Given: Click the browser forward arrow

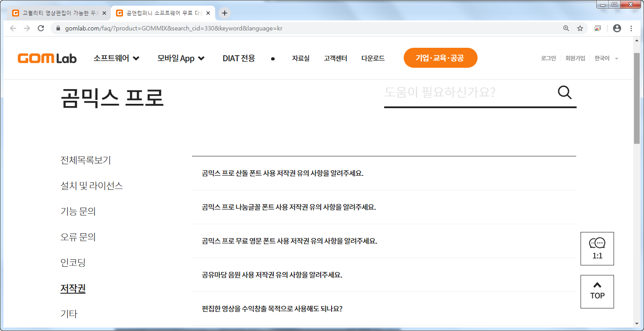Looking at the screenshot, I should [x=27, y=28].
